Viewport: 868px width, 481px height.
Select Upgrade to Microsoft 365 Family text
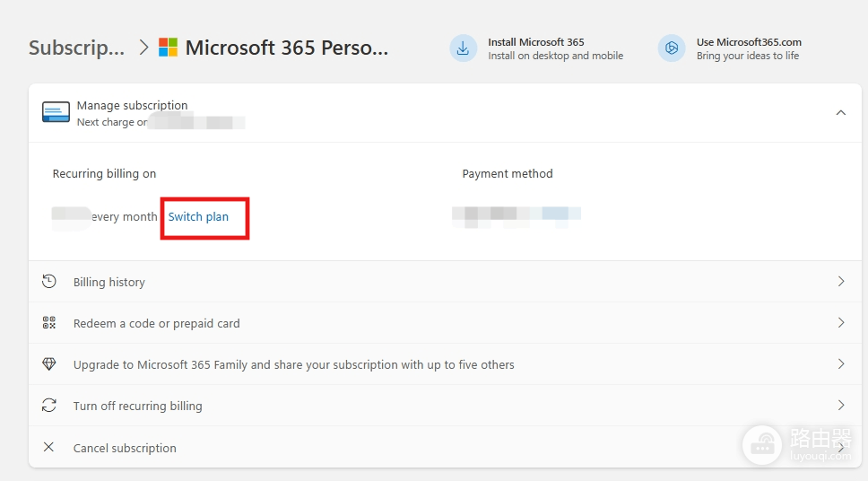click(294, 364)
